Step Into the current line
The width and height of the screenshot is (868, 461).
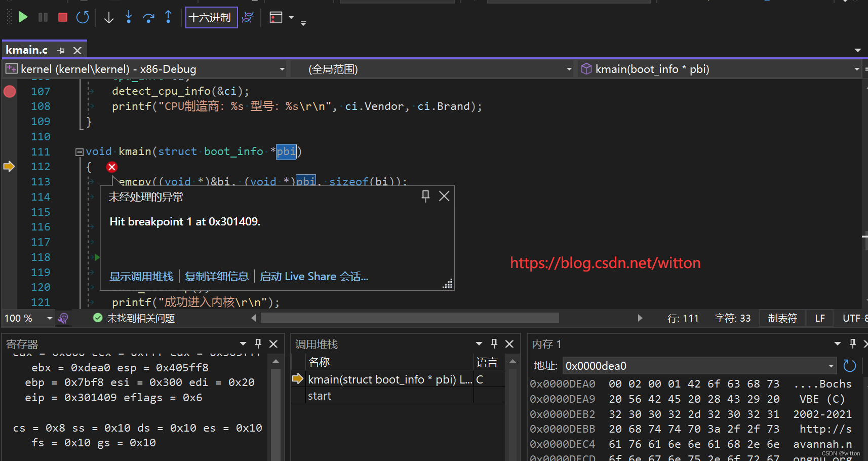click(x=129, y=17)
